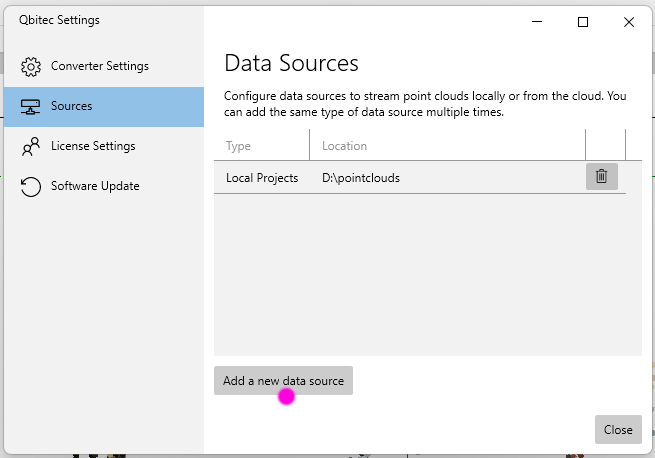
Task: Select the Local Projects type cell
Action: point(262,178)
